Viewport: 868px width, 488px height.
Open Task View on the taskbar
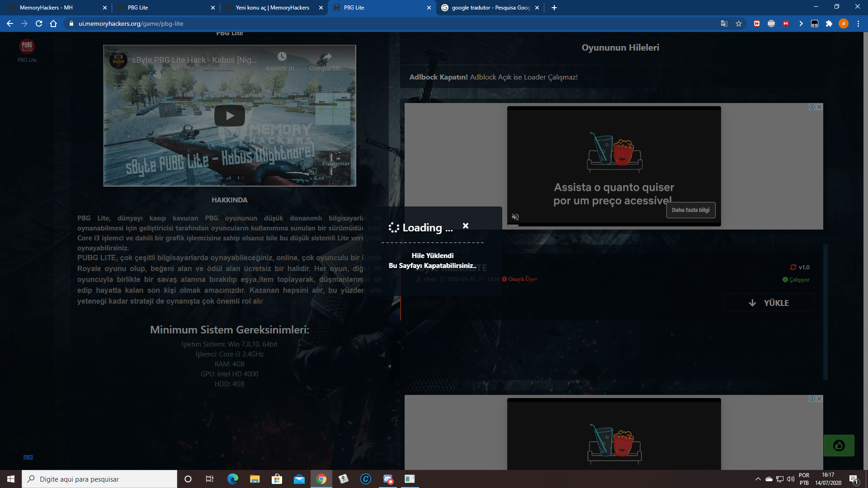[x=210, y=479]
